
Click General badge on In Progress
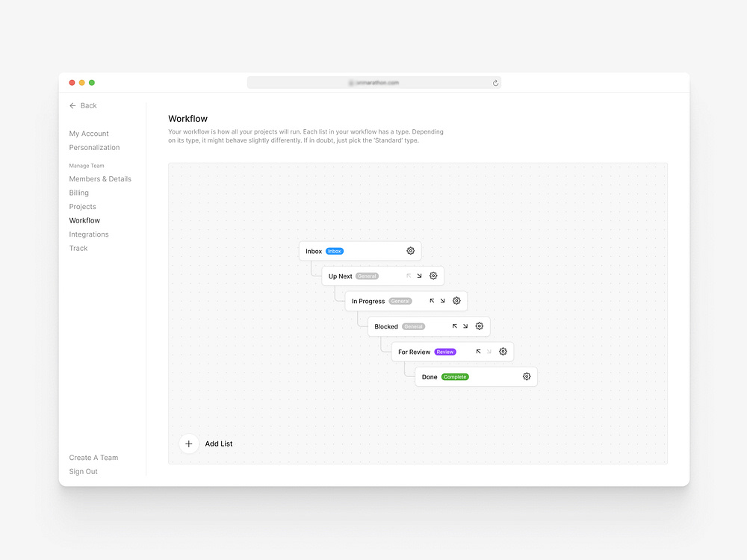[x=400, y=302]
